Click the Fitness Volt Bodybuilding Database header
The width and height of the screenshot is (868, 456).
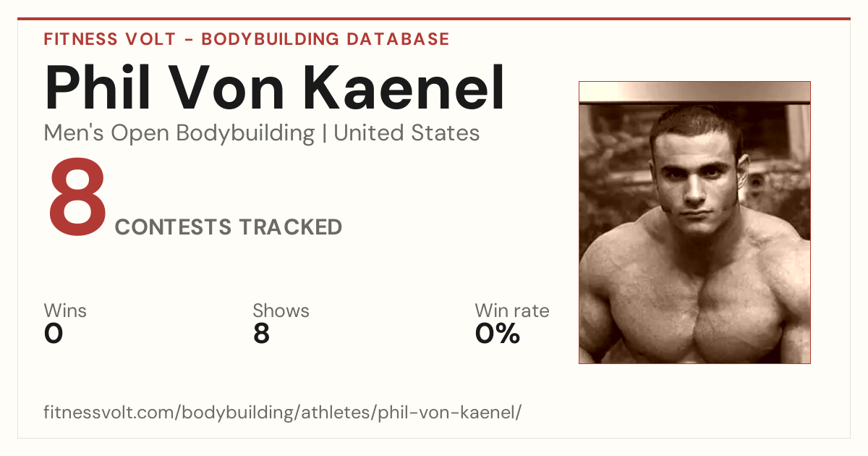247,39
